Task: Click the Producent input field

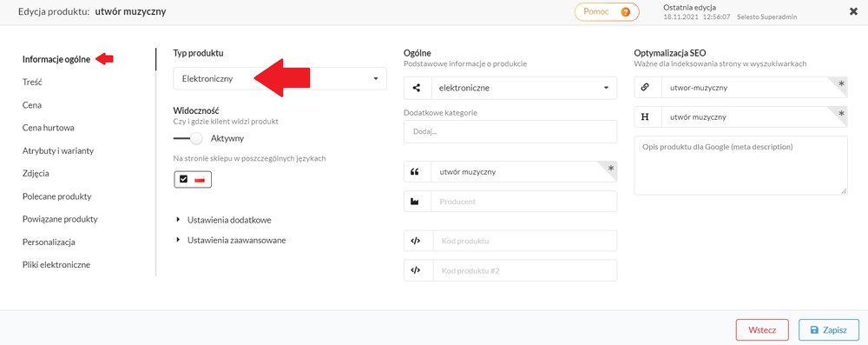Action: click(523, 202)
